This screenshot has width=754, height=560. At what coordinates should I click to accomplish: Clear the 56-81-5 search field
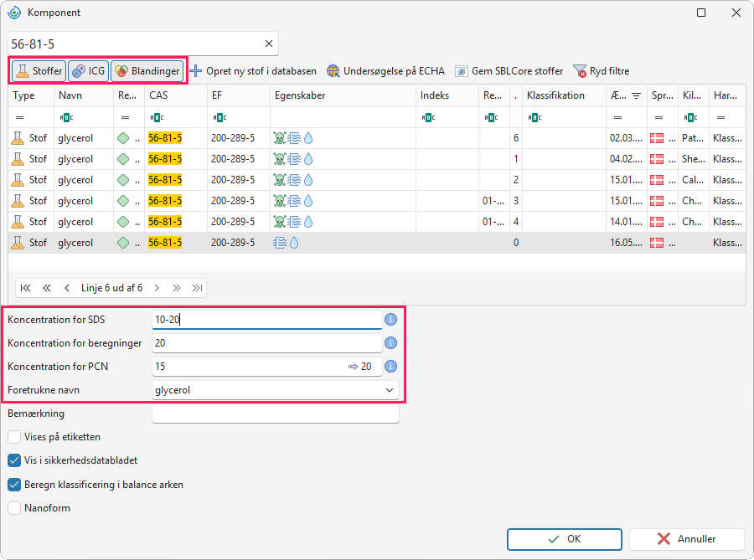[269, 44]
